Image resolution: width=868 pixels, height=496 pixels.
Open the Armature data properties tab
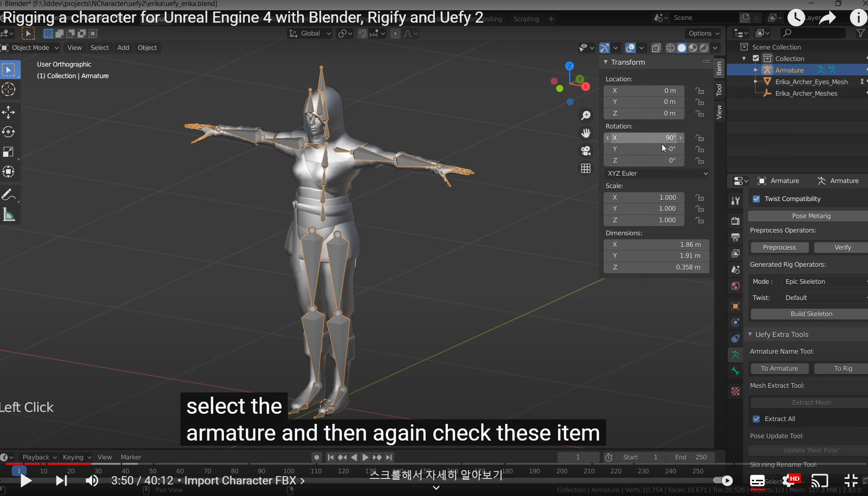(x=735, y=355)
